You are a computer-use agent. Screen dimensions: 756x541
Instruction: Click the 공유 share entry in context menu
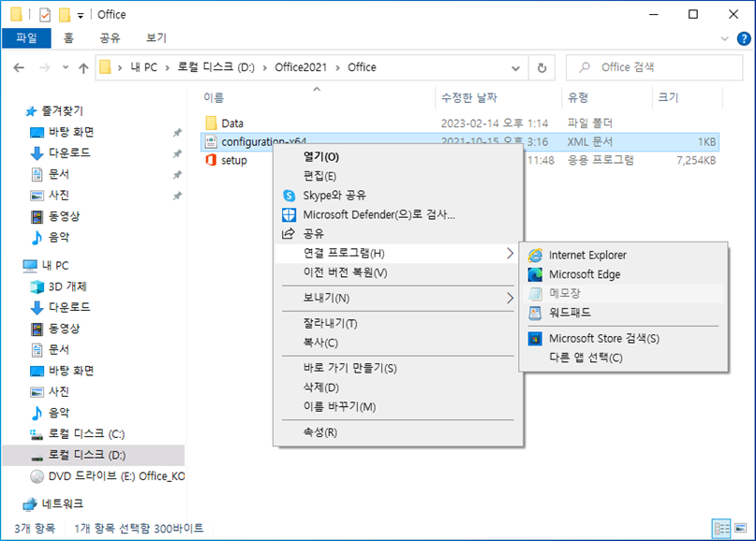[398, 234]
